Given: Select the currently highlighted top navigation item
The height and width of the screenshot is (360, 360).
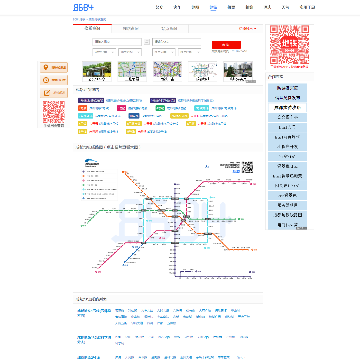Looking at the screenshot, I should click(x=213, y=7).
